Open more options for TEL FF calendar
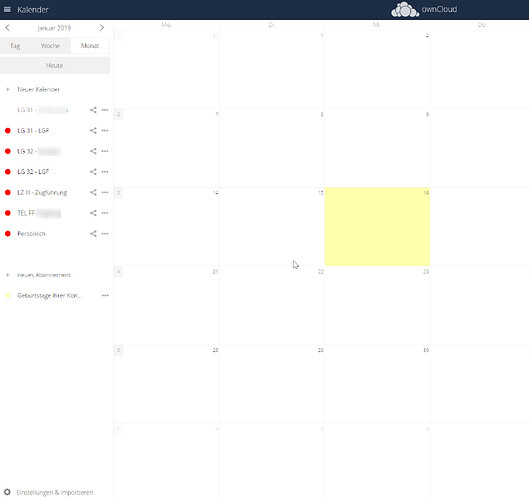 coord(105,213)
